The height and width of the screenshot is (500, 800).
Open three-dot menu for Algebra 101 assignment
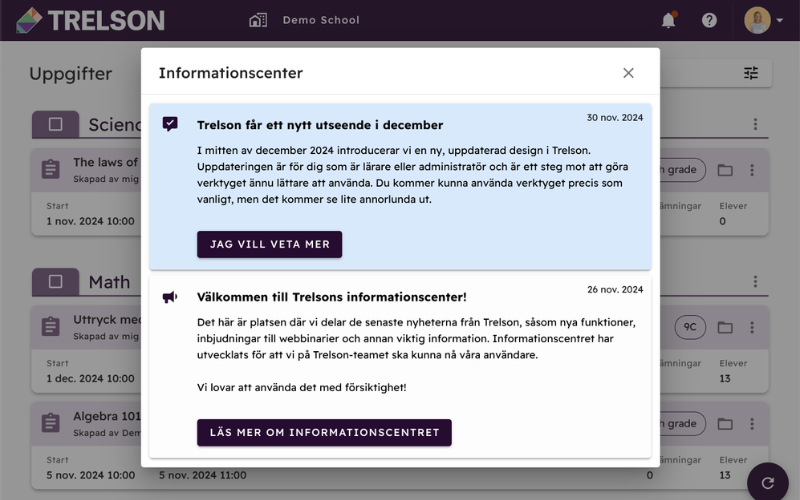(x=752, y=423)
